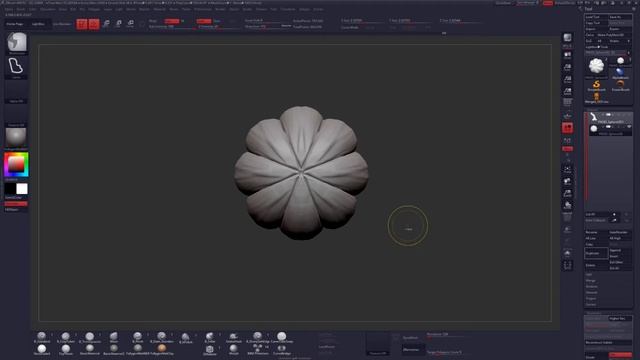Open the Document menu
Viewport: 640px width, 360px height.
48,9
